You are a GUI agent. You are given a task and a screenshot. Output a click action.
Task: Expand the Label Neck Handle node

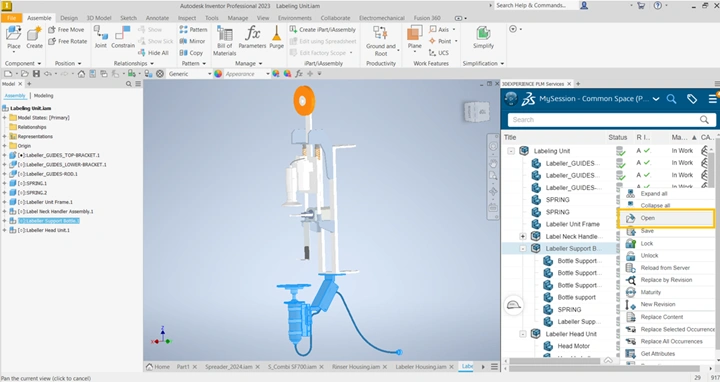tap(523, 236)
